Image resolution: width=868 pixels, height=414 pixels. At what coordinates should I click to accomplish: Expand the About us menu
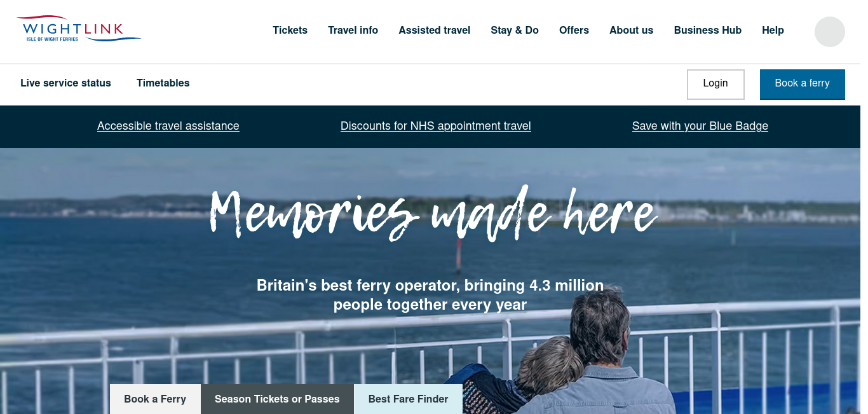click(x=631, y=31)
